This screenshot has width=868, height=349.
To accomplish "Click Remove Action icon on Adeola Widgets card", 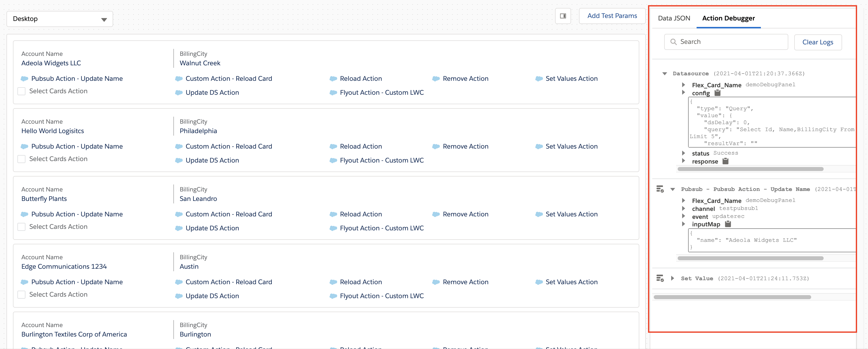I will point(436,79).
